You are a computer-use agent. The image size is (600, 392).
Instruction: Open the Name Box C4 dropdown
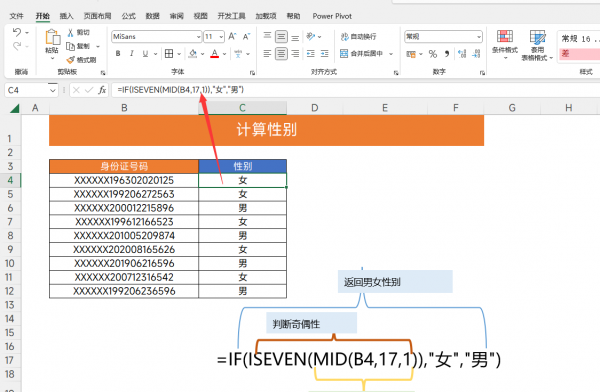(x=53, y=90)
